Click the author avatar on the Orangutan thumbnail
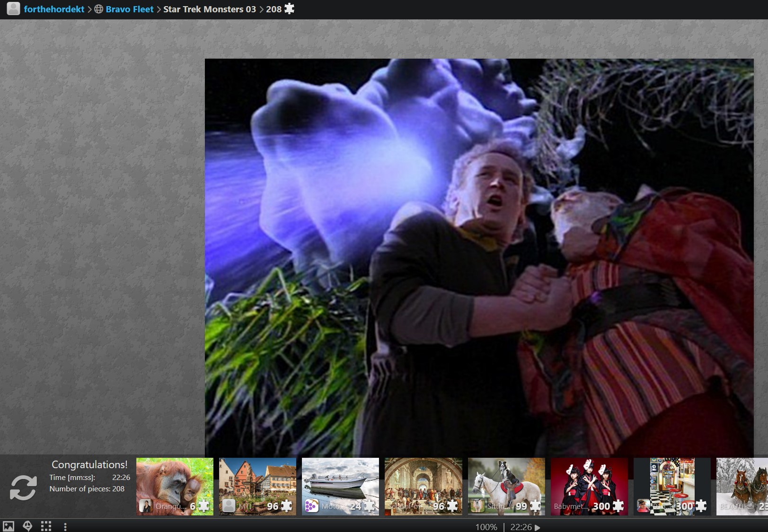Viewport: 768px width, 532px height. point(146,506)
